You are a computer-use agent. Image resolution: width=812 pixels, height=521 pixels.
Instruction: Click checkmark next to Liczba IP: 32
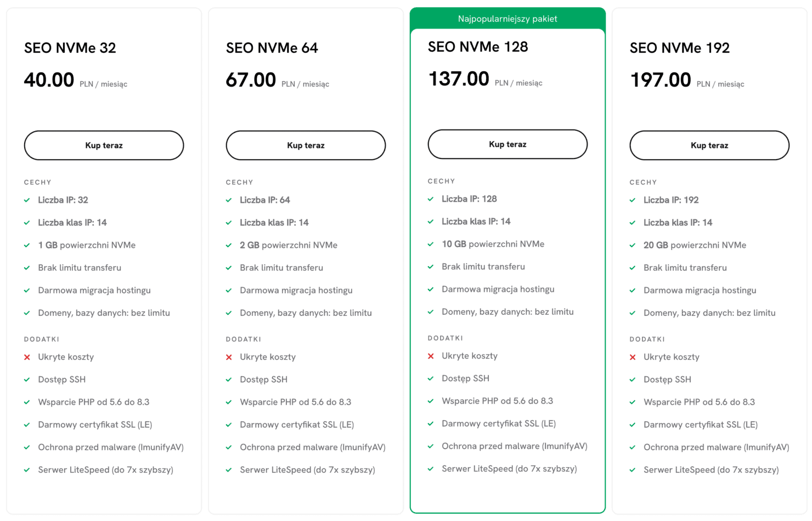pos(27,200)
